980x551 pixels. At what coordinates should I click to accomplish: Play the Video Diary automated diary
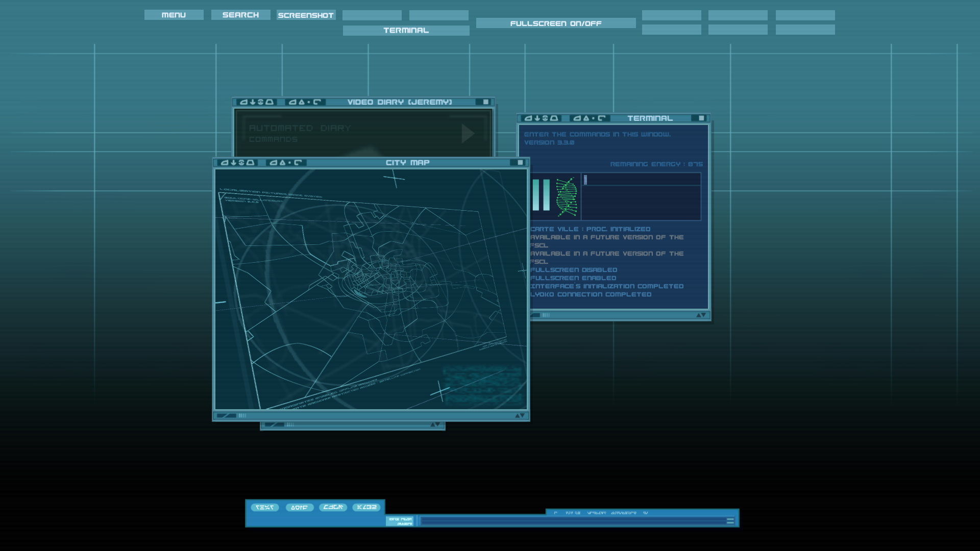click(x=468, y=134)
